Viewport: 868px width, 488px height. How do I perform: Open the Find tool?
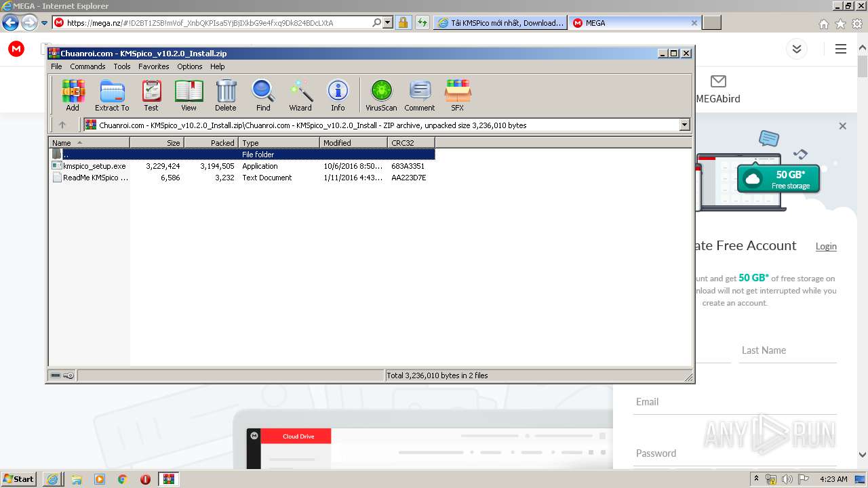(263, 95)
